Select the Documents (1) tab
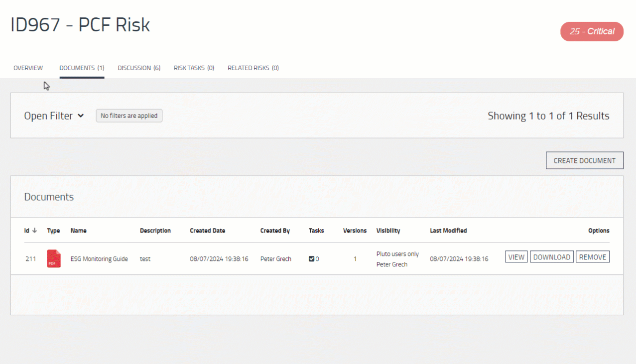 (x=82, y=68)
